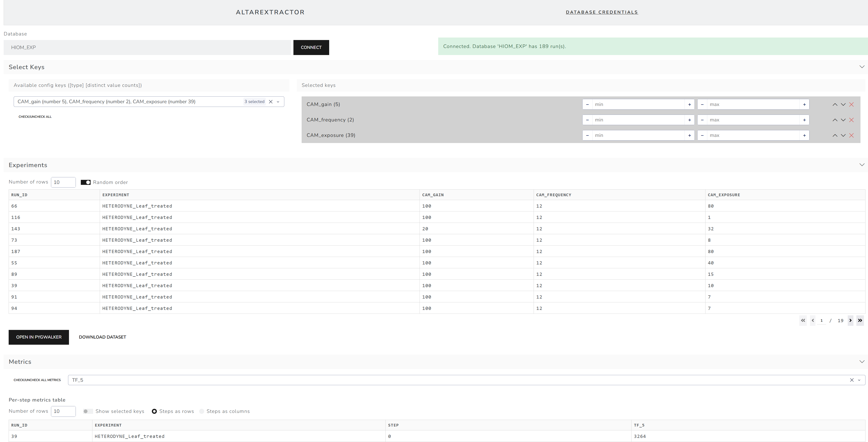Click the Database name input field
Image resolution: width=868 pixels, height=442 pixels.
(x=147, y=48)
